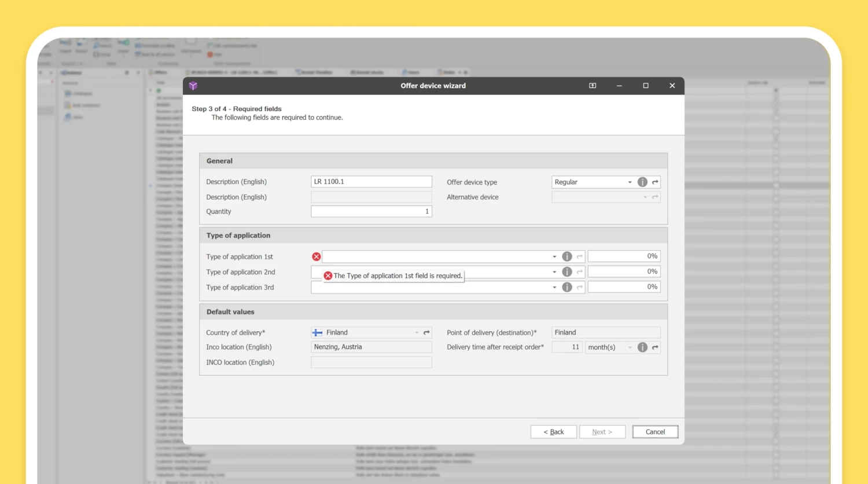Open the Offer device type dropdown
The height and width of the screenshot is (484, 868).
[630, 182]
